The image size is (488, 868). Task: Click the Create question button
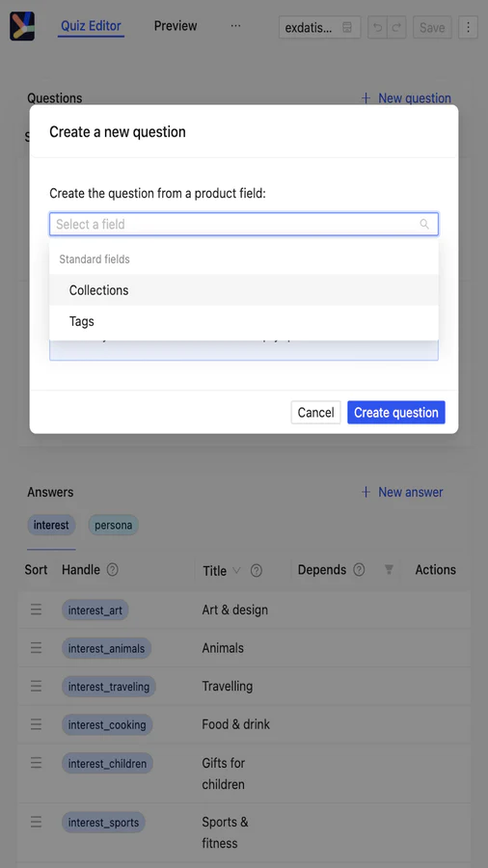tap(396, 413)
